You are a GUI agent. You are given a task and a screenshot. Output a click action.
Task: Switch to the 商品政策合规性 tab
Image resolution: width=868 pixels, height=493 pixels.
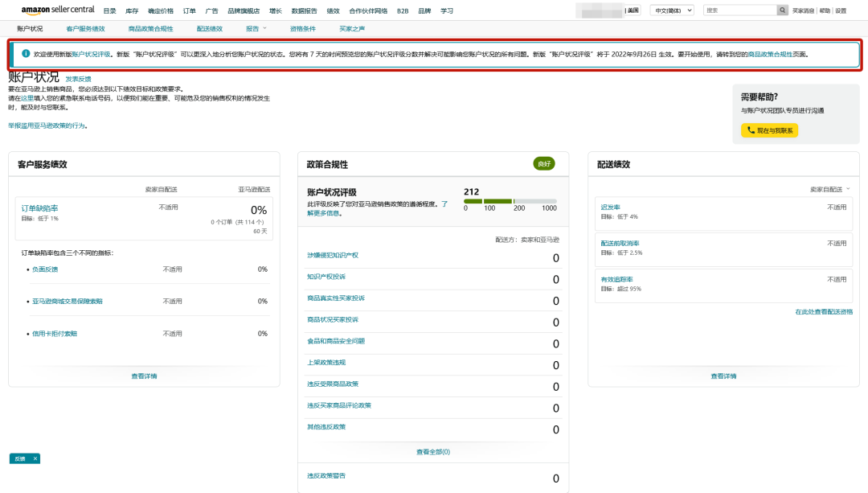coord(150,29)
